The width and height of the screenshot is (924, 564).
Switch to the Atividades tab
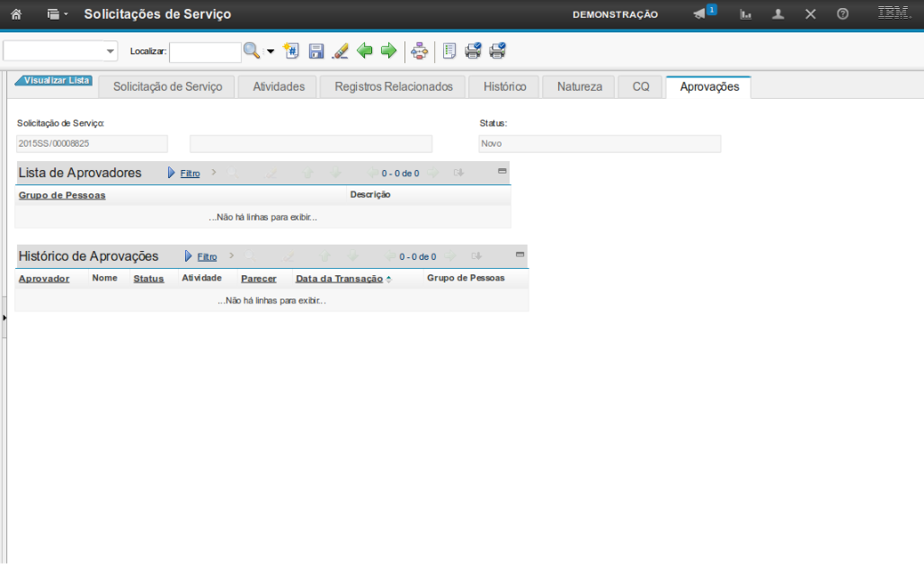point(279,87)
